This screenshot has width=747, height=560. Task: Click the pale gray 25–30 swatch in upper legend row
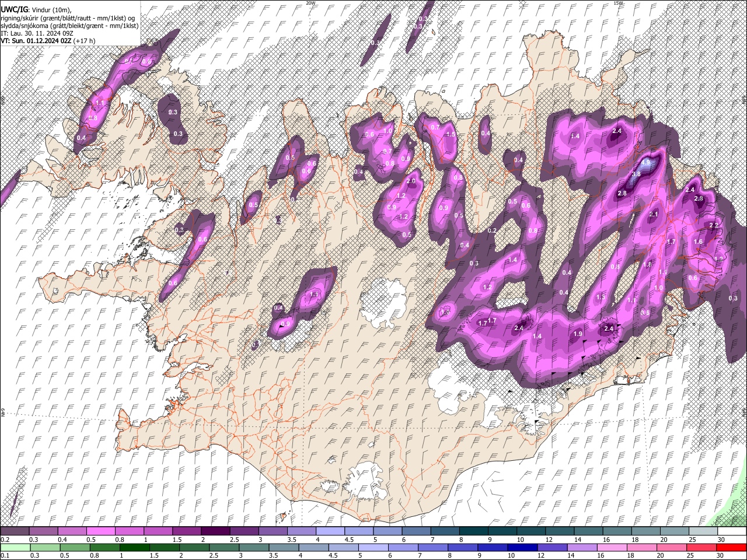click(704, 531)
